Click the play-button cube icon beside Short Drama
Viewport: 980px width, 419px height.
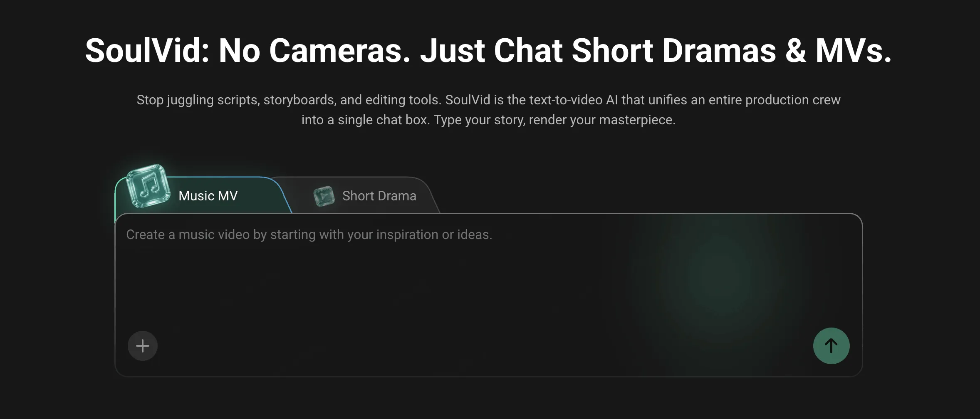pos(324,196)
